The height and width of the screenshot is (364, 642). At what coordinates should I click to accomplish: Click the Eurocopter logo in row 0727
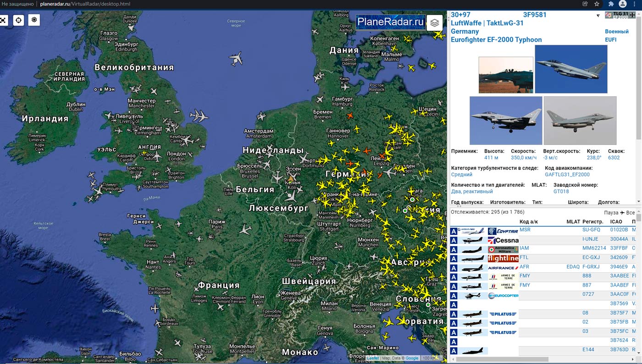(503, 296)
